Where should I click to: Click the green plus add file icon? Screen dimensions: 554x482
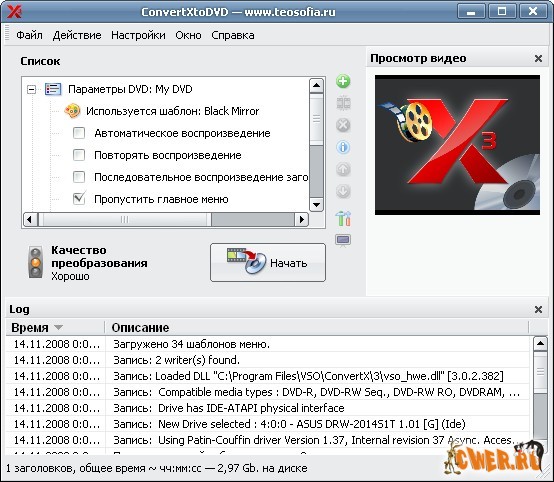point(343,81)
